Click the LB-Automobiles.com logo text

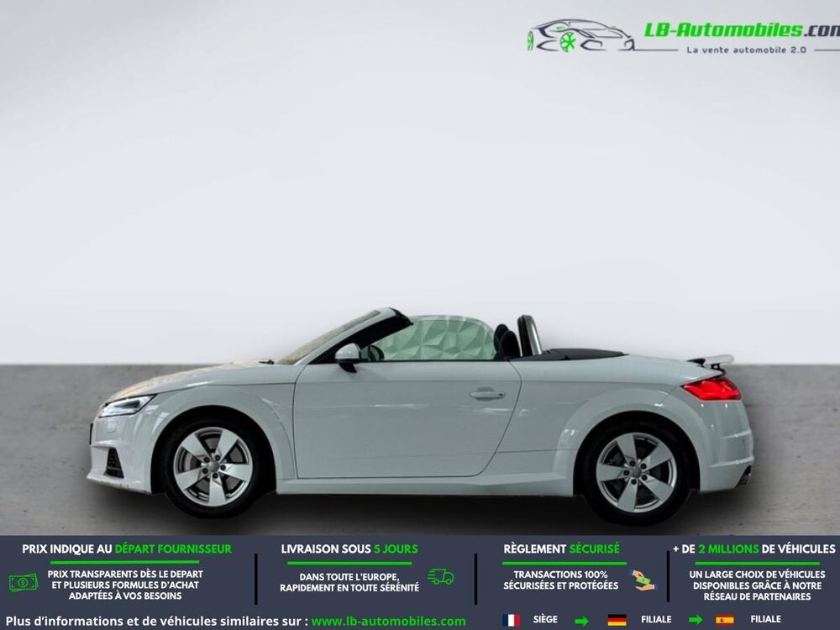[x=742, y=30]
